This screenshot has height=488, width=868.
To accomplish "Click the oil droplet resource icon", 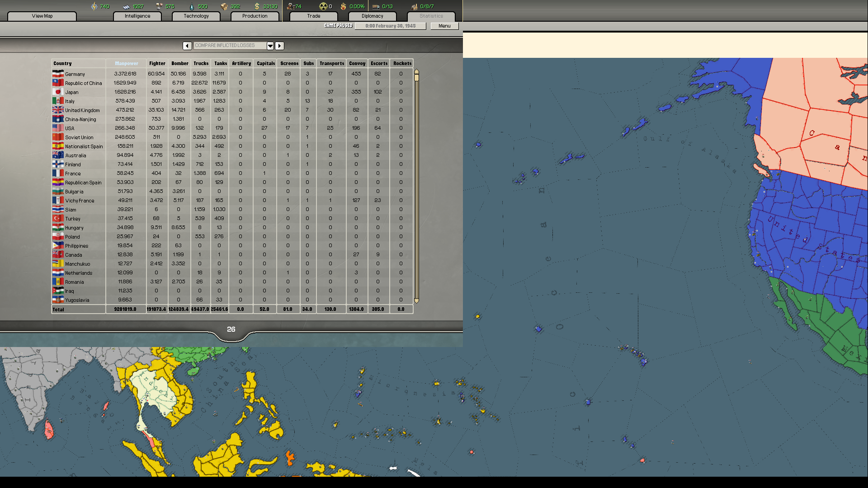I will point(192,6).
